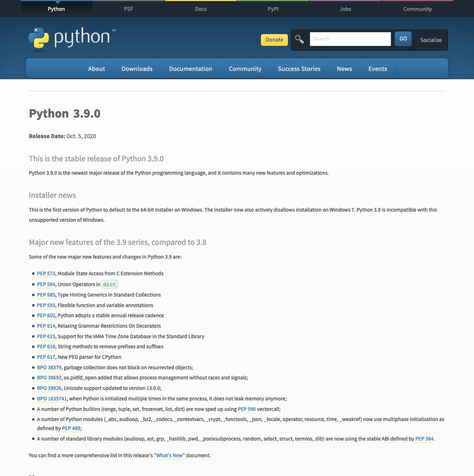Focus the Search input field
The height and width of the screenshot is (476, 474).
(x=350, y=39)
